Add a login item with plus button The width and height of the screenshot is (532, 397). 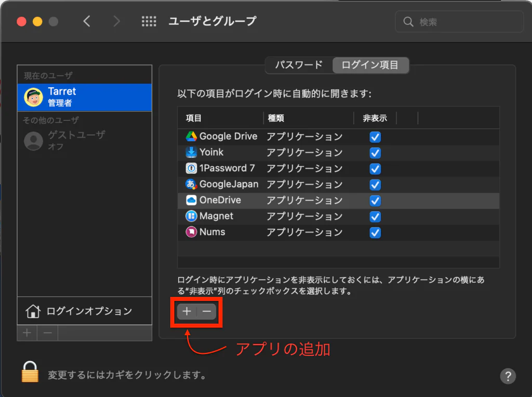point(187,311)
